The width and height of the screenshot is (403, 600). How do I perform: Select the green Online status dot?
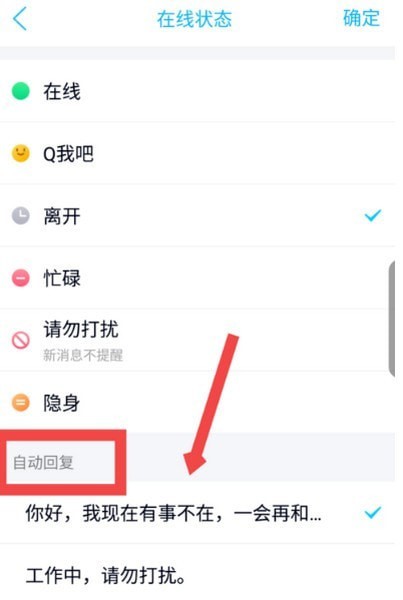(x=21, y=91)
